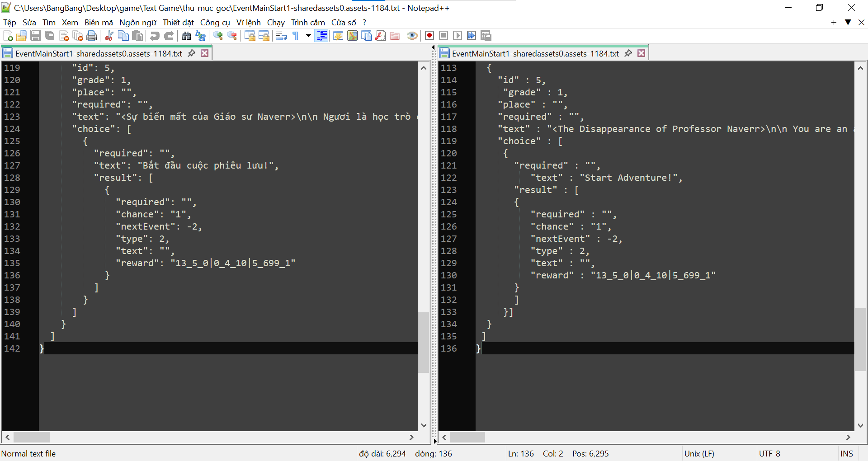Screen dimensions: 868x461
Task: Open the Tìm menu
Action: pyautogui.click(x=49, y=23)
